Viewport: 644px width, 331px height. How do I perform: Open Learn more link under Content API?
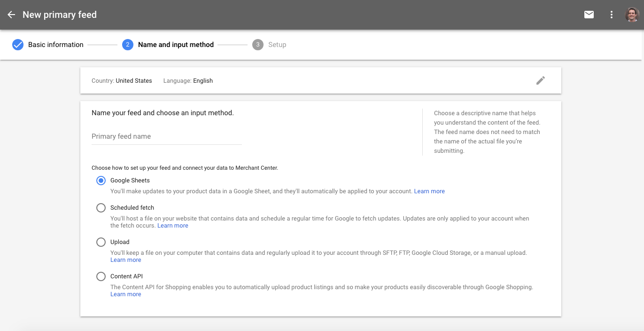coord(126,294)
